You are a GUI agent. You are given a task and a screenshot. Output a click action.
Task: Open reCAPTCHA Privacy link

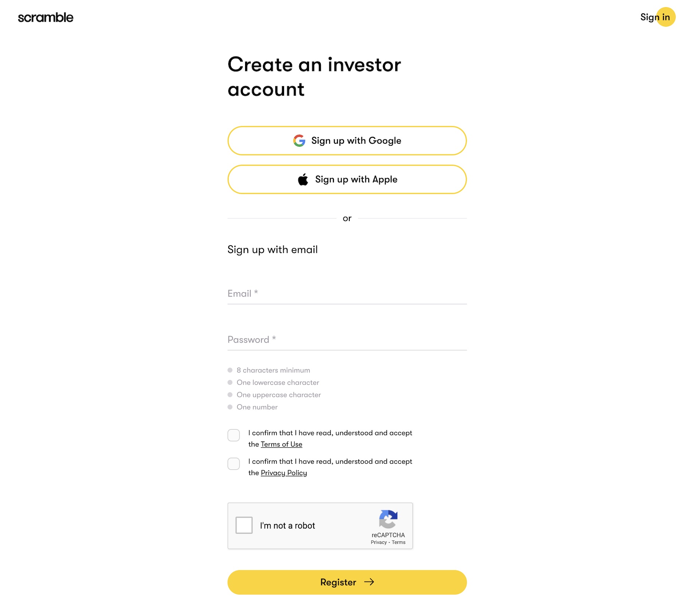(378, 543)
